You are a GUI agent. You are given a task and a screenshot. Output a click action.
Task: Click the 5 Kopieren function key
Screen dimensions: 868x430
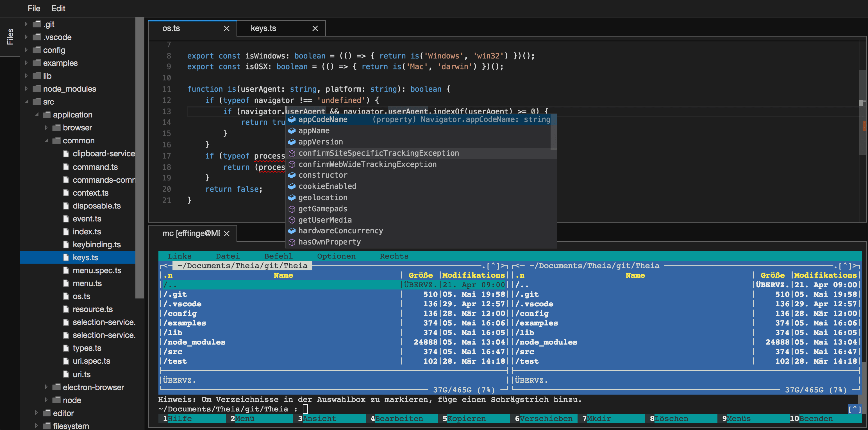click(474, 418)
